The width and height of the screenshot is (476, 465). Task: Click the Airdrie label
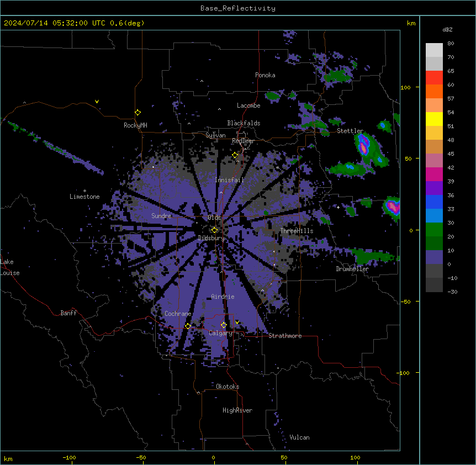(223, 297)
